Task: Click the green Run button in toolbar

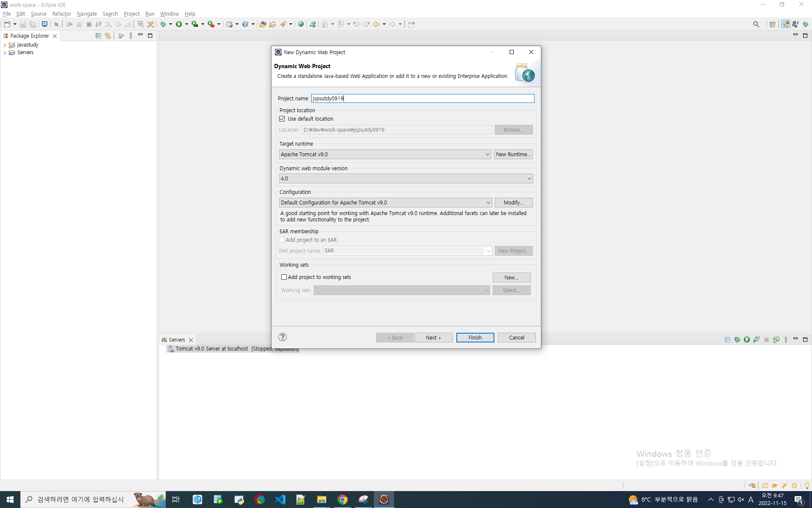Action: point(179,24)
